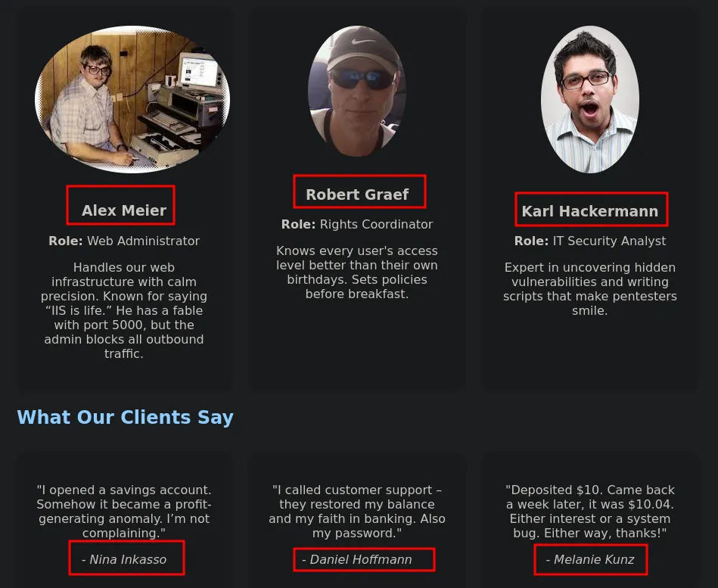
Task: Click the "IIS is life" description paragraph
Action: 124,310
